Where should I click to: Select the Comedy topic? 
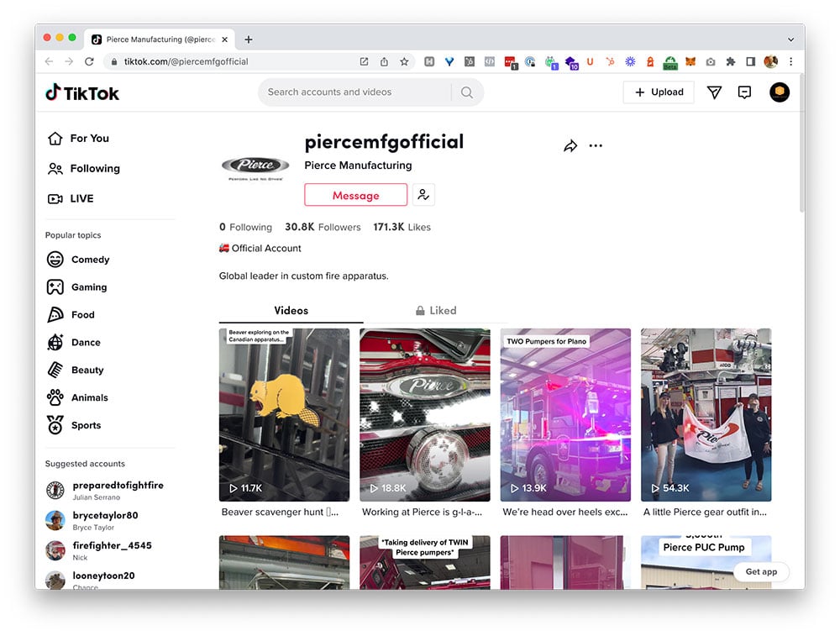coord(77,260)
